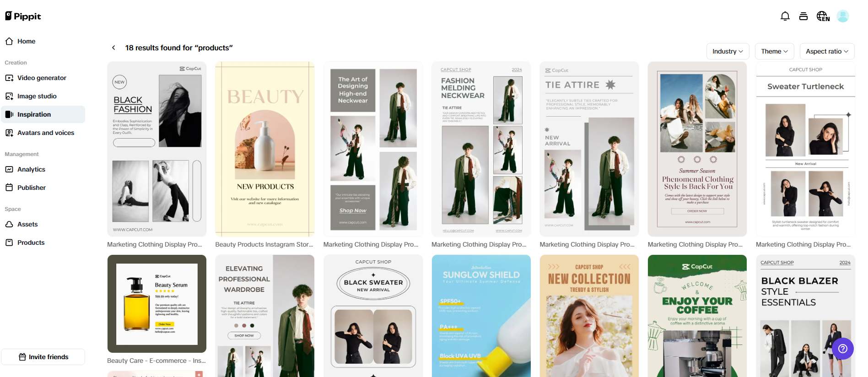Open the user profile avatar
The width and height of the screenshot is (868, 377).
842,16
